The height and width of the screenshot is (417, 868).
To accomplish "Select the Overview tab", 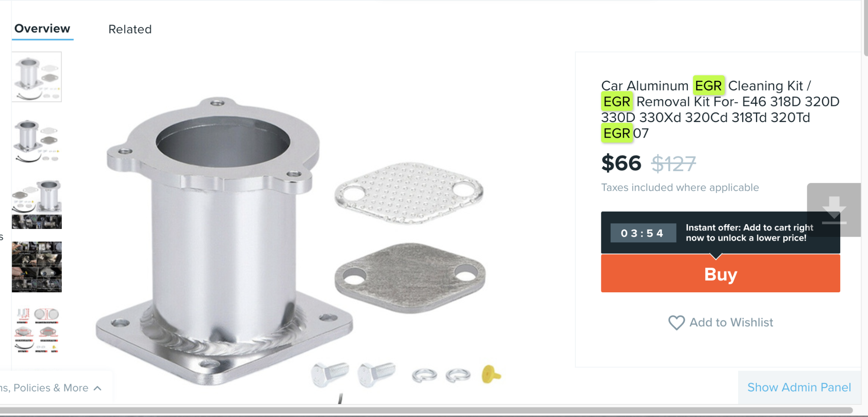I will click(x=42, y=29).
